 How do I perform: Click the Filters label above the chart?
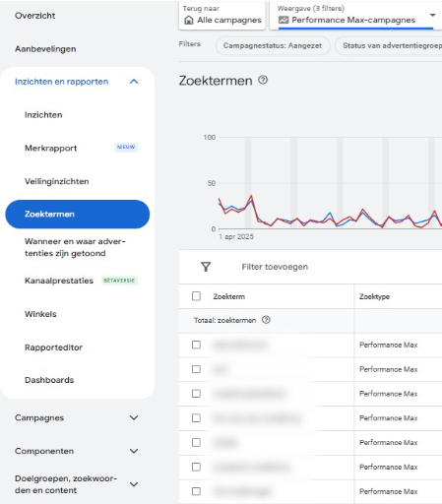(190, 44)
